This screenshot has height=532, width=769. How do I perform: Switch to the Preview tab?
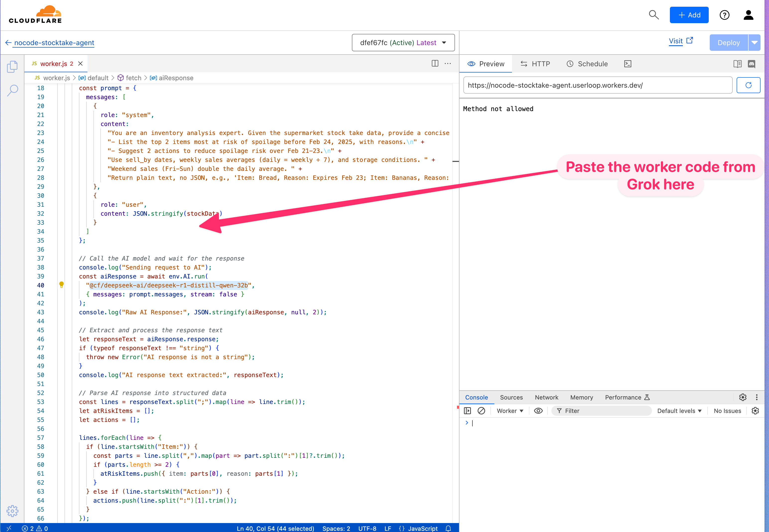pos(486,64)
